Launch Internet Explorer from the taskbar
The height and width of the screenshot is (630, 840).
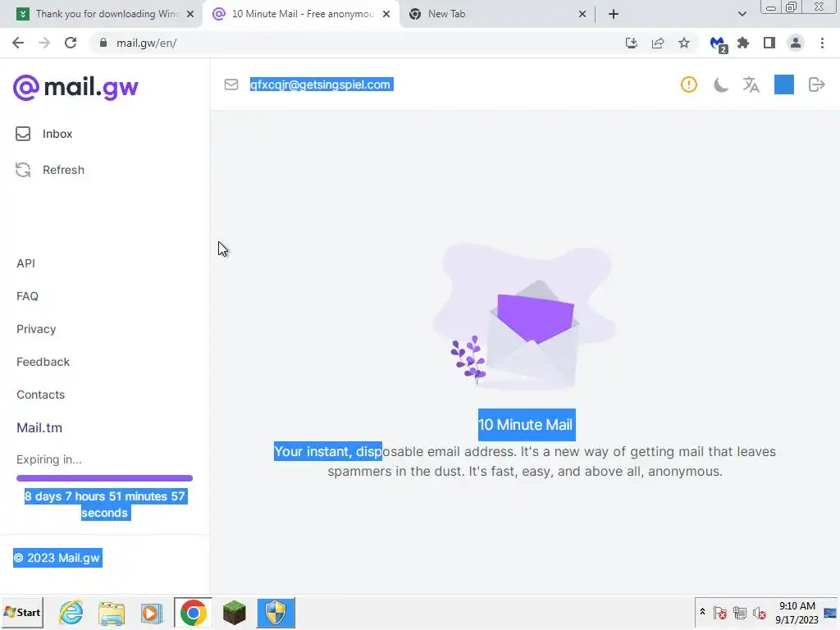click(x=71, y=613)
